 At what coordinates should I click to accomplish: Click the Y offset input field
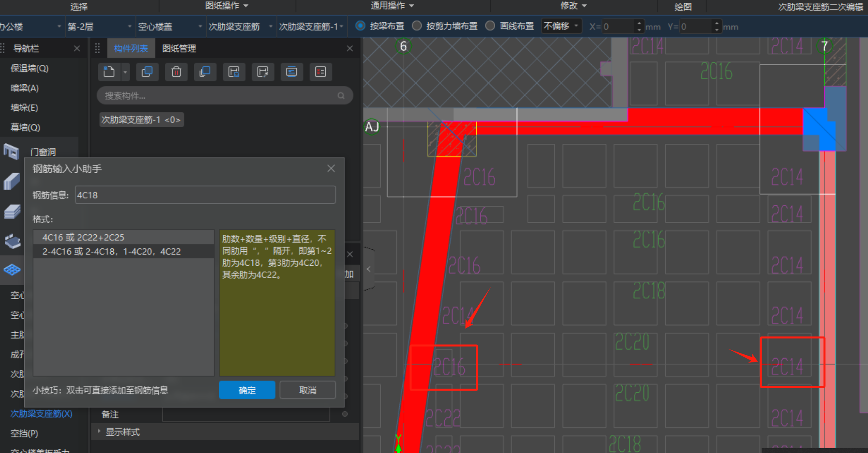click(x=696, y=27)
